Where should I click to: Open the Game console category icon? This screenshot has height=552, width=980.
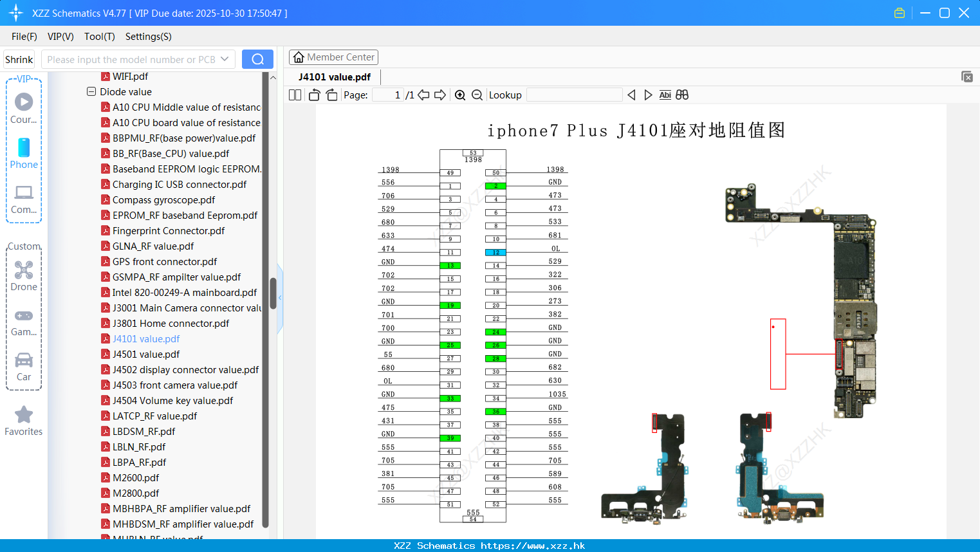[x=24, y=315]
